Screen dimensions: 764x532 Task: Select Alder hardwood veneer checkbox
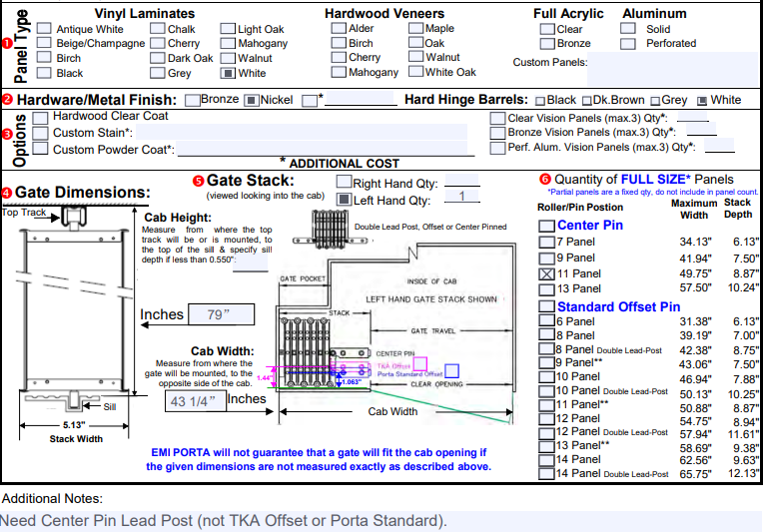(x=339, y=28)
